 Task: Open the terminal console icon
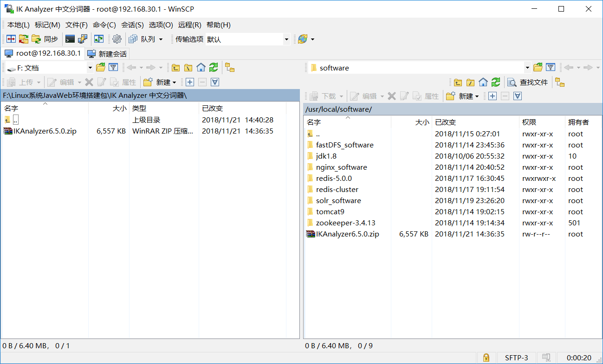point(70,39)
